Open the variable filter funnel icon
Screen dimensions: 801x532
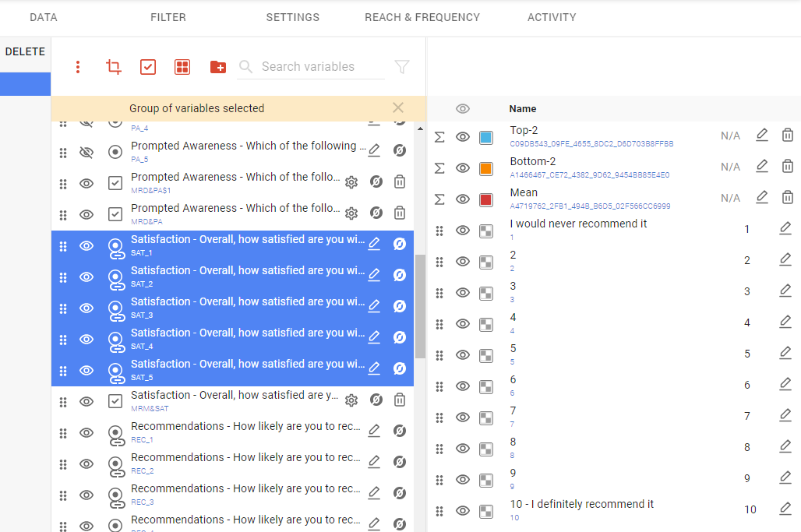click(x=402, y=67)
